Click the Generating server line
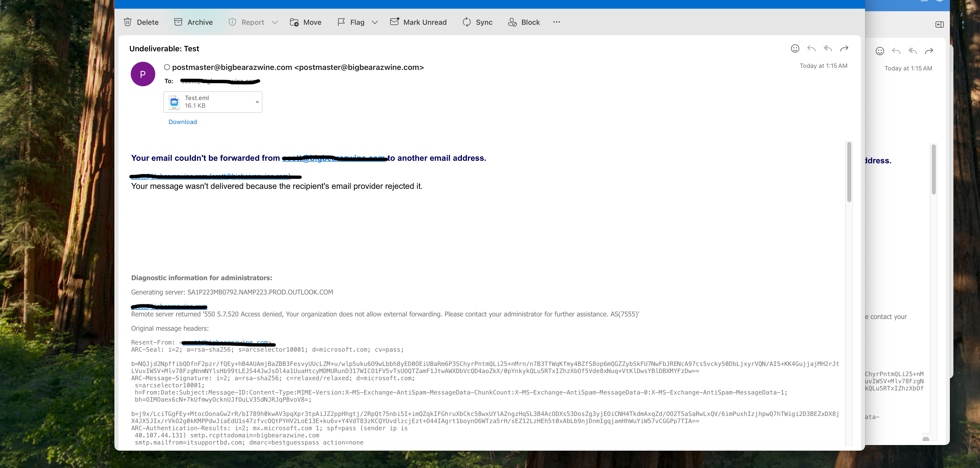 [232, 292]
